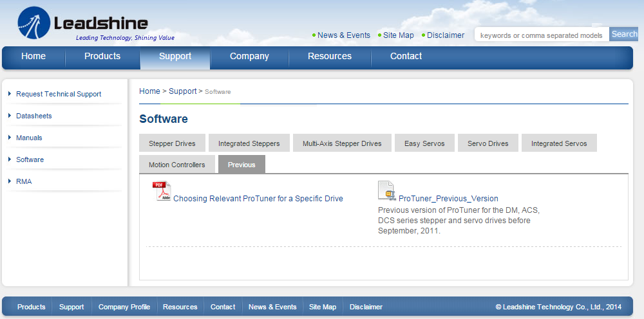The image size is (644, 319).
Task: Switch to the Multi-Axis Stepper Drives tab
Action: click(x=342, y=143)
